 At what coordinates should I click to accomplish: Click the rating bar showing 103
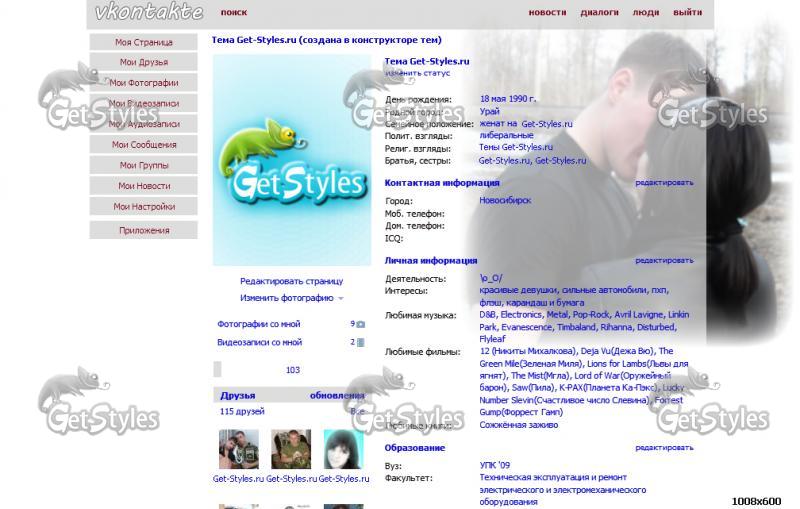pos(291,369)
